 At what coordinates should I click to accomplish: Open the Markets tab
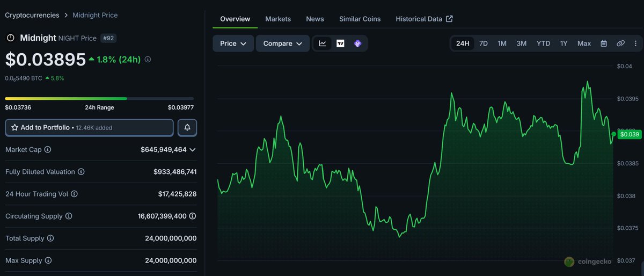(278, 19)
